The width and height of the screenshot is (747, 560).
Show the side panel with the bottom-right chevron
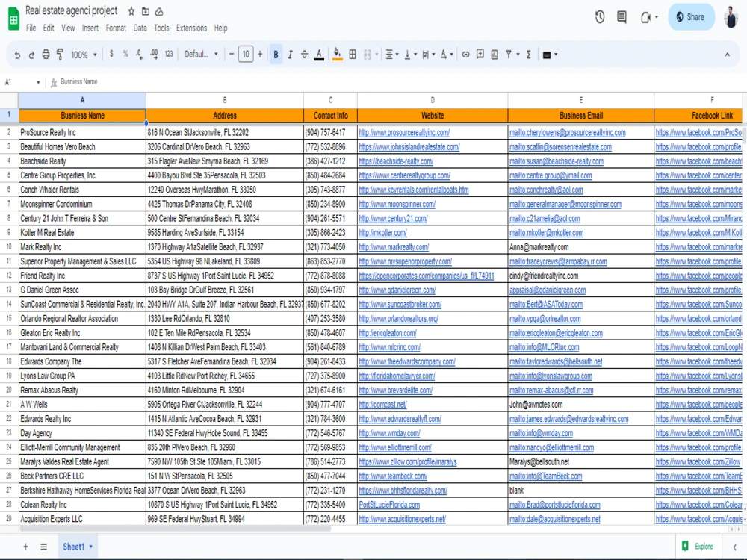pyautogui.click(x=734, y=547)
